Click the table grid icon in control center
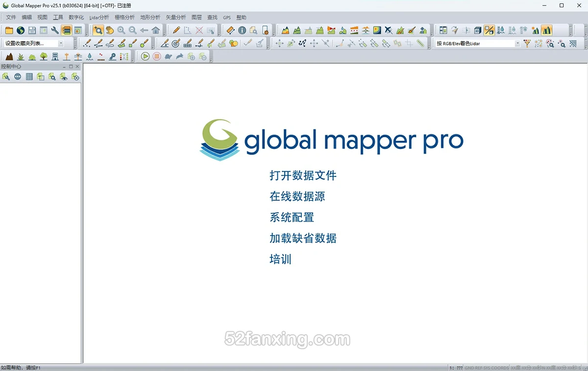The height and width of the screenshot is (371, 588). [x=29, y=76]
